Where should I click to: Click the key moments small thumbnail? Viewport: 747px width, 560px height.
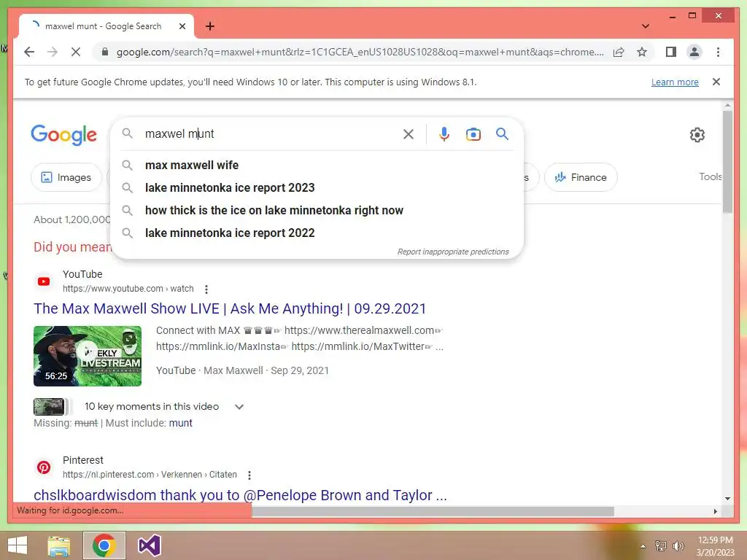pyautogui.click(x=49, y=407)
